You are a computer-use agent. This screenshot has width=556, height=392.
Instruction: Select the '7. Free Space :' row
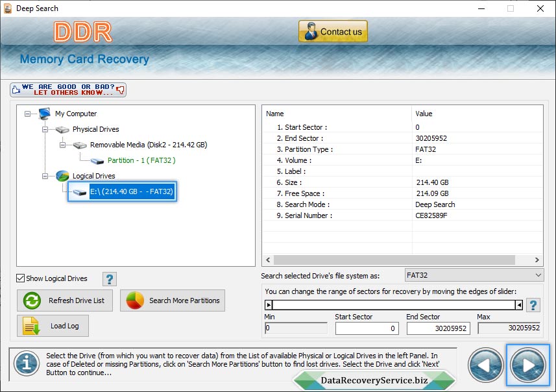[x=403, y=193]
